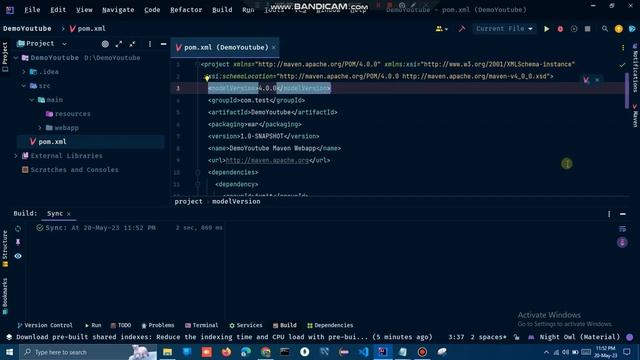Viewport: 640px width, 360px height.
Task: Open Project panel options kebab menu
Action: (150, 44)
